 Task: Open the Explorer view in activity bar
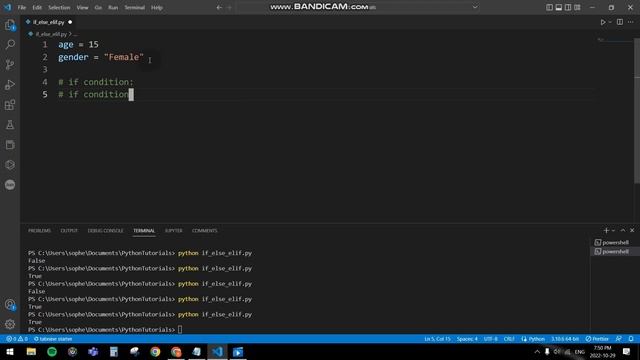coord(10,25)
